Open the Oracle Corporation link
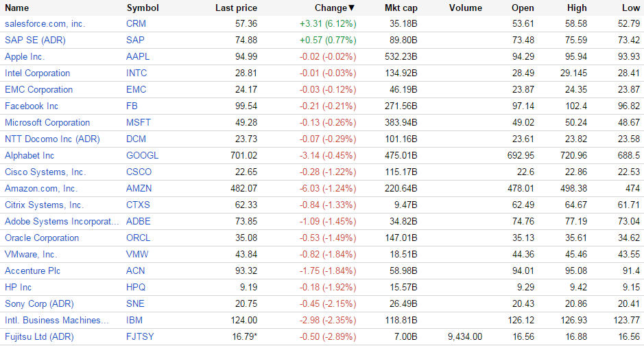Viewport: 644px width, 346px height. [42, 238]
